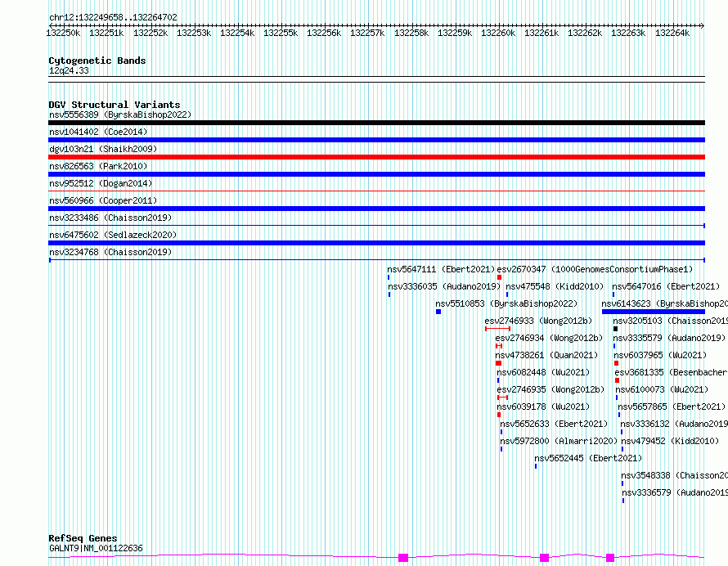Select the nsv5556389 (ByrskaBishop2022) label
The image size is (728, 566).
click(x=120, y=115)
